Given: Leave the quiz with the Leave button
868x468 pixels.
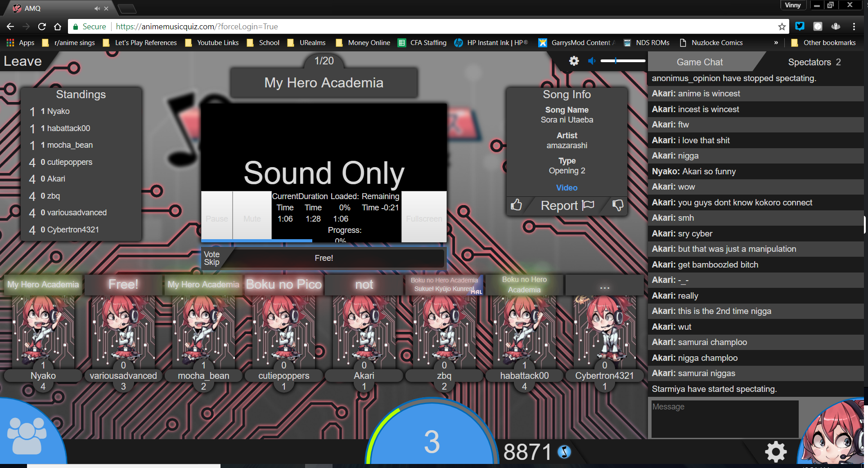Looking at the screenshot, I should (23, 61).
